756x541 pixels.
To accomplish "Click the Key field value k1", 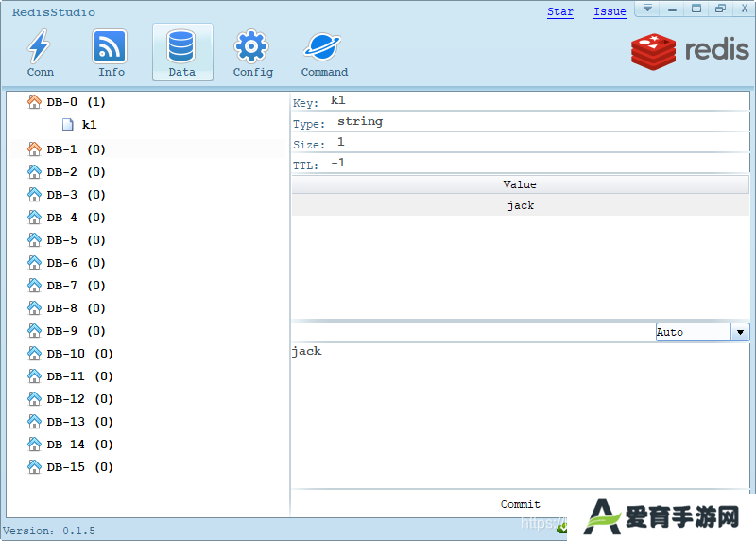I will [337, 100].
